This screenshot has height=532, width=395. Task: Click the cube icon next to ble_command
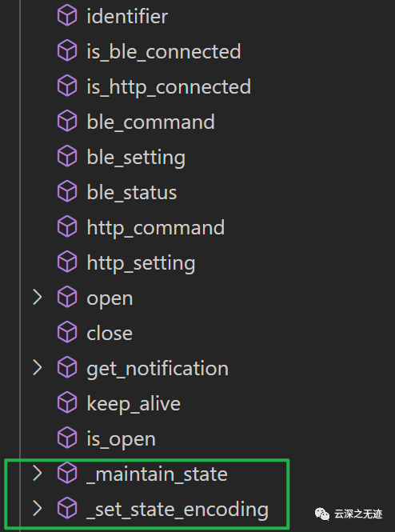tap(67, 121)
